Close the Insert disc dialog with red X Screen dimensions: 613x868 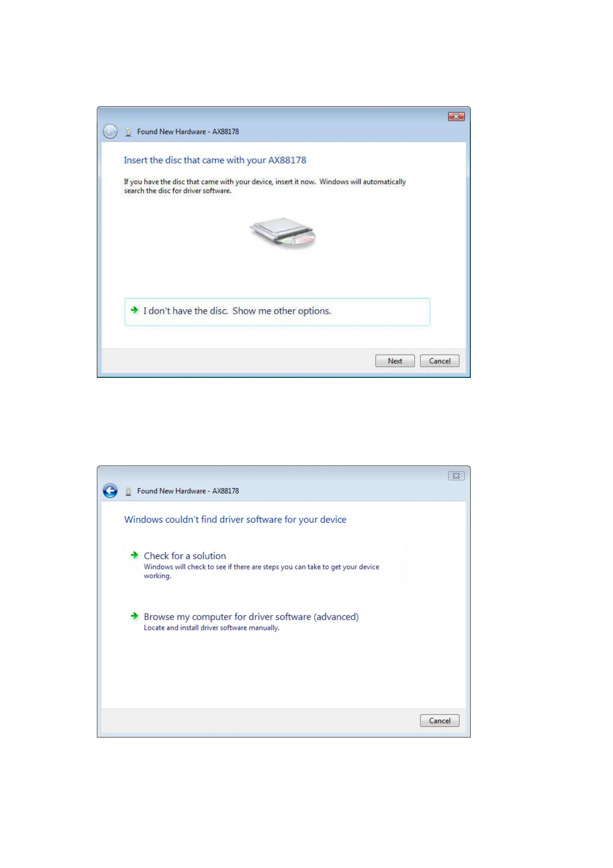coord(456,116)
